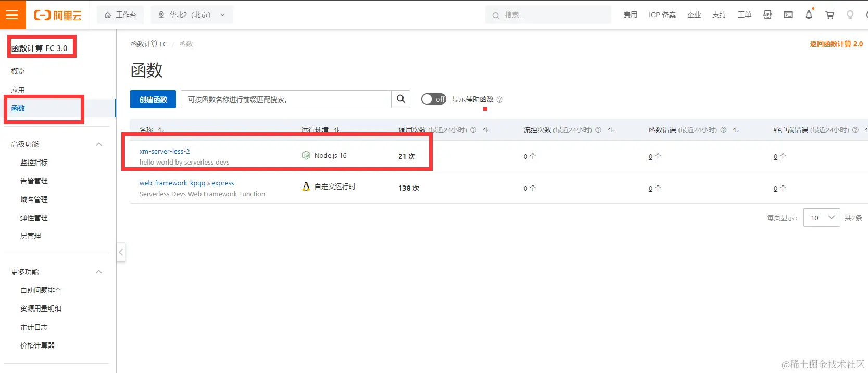Open the 费用 menu in header
This screenshot has width=868, height=373.
click(x=631, y=15)
